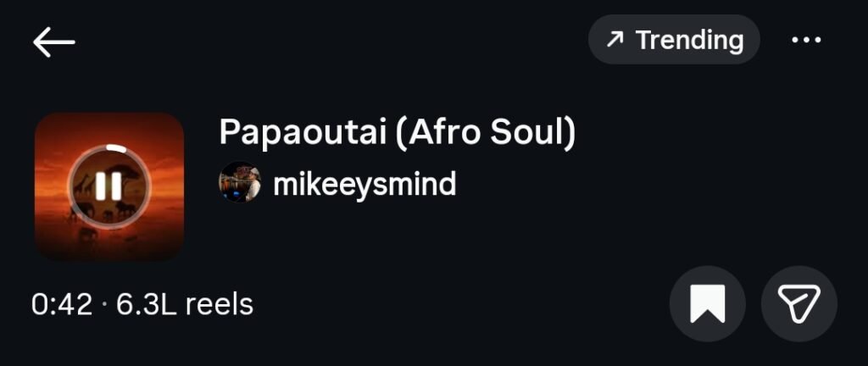The image size is (868, 366).
Task: Tap the Trending label text
Action: point(689,40)
